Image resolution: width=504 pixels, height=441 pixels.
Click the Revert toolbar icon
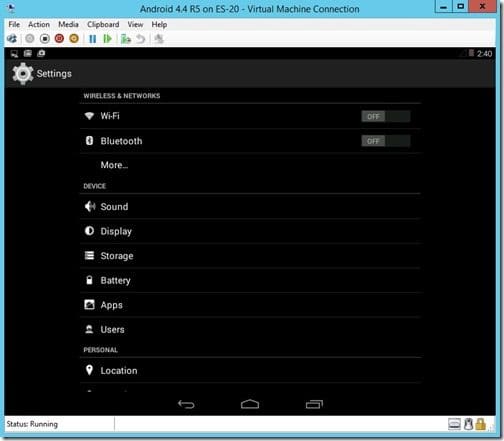(x=141, y=39)
